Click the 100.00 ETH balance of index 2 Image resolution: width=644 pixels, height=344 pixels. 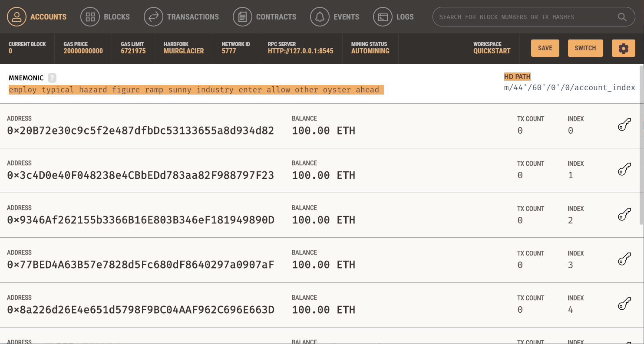[324, 220]
